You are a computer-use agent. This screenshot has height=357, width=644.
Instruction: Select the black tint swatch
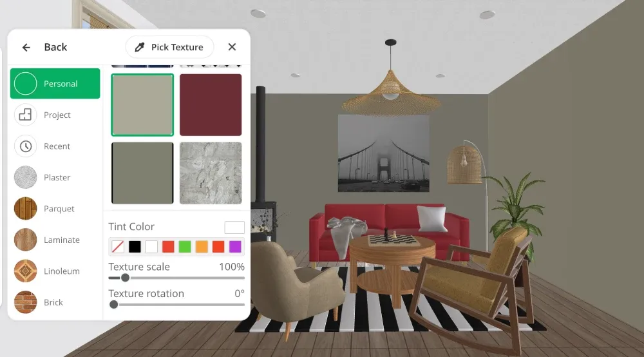point(135,247)
